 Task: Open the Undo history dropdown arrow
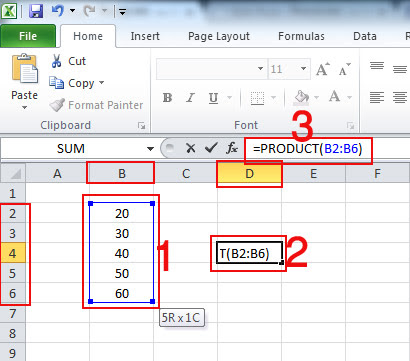(x=72, y=11)
